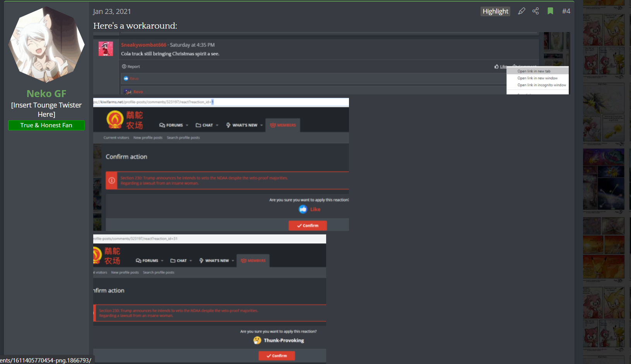Click the True & Honest Fan banner
631x364 pixels.
tap(46, 125)
